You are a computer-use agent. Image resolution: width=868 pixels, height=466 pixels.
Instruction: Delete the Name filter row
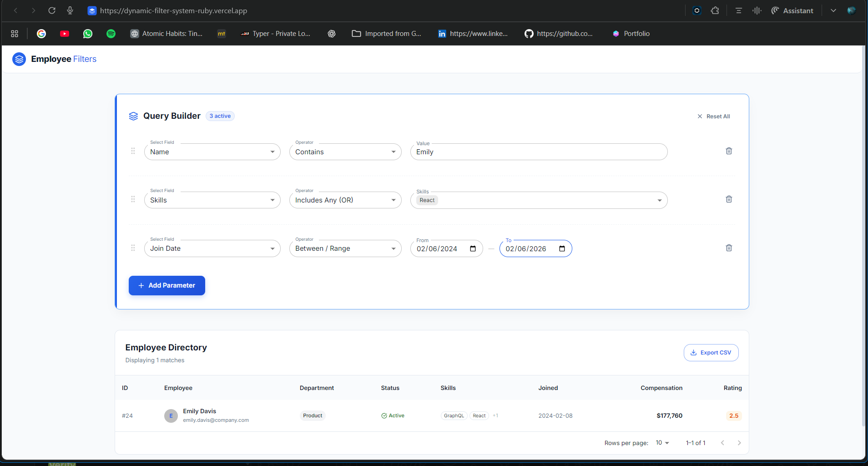click(x=728, y=151)
